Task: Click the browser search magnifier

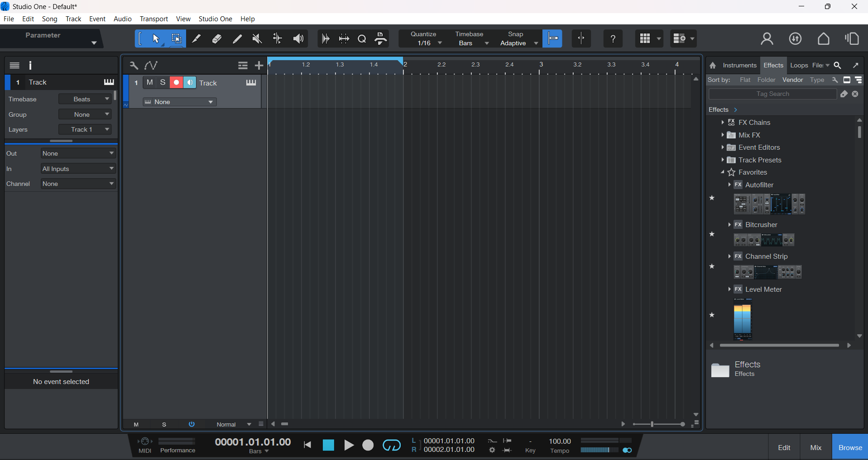Action: click(838, 66)
